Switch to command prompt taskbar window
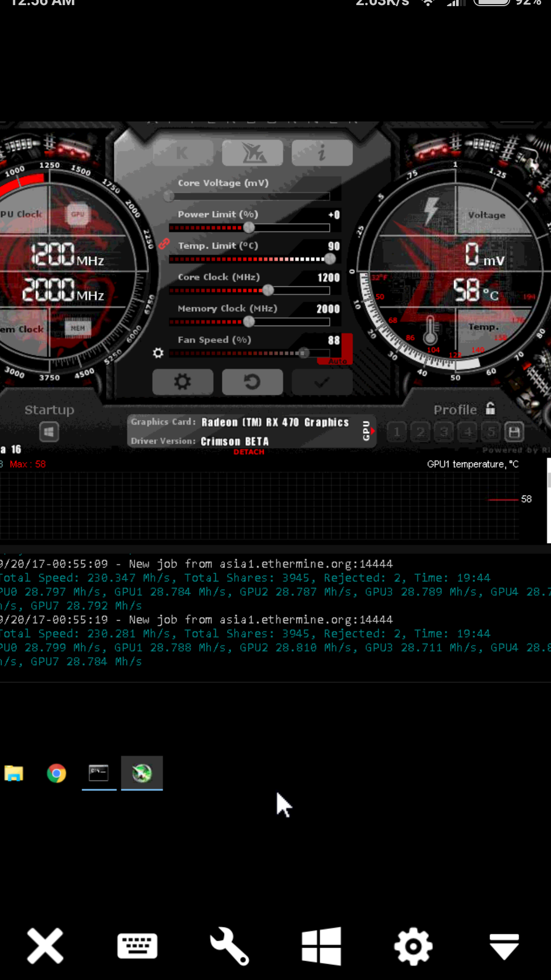 point(99,773)
